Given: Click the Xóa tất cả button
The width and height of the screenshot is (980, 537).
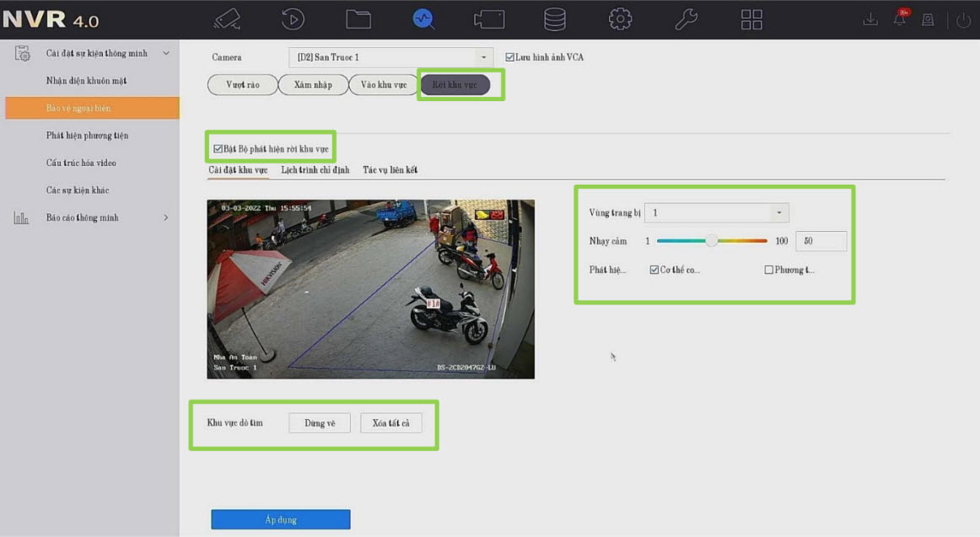Looking at the screenshot, I should click(x=390, y=423).
